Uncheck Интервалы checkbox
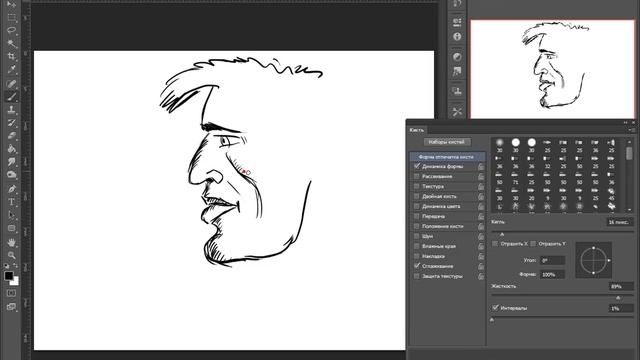The image size is (640, 360). point(495,308)
